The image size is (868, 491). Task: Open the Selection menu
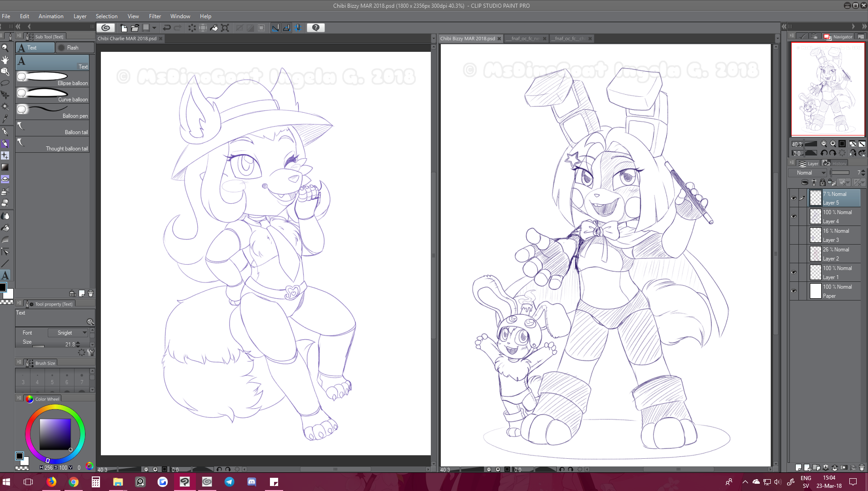pos(106,16)
